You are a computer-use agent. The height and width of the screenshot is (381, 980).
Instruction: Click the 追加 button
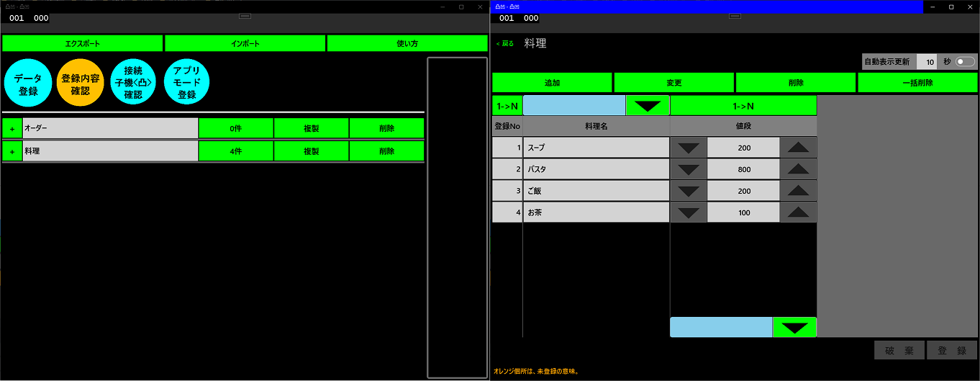(552, 83)
